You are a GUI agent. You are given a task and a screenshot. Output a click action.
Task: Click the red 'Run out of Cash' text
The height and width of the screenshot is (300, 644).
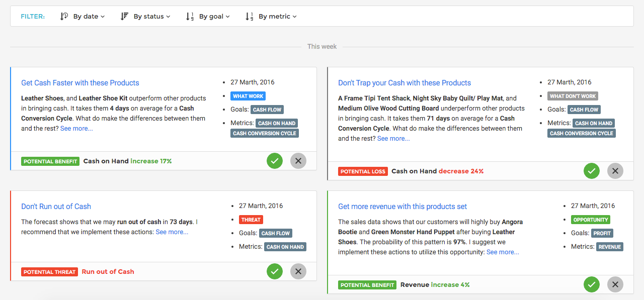point(108,272)
